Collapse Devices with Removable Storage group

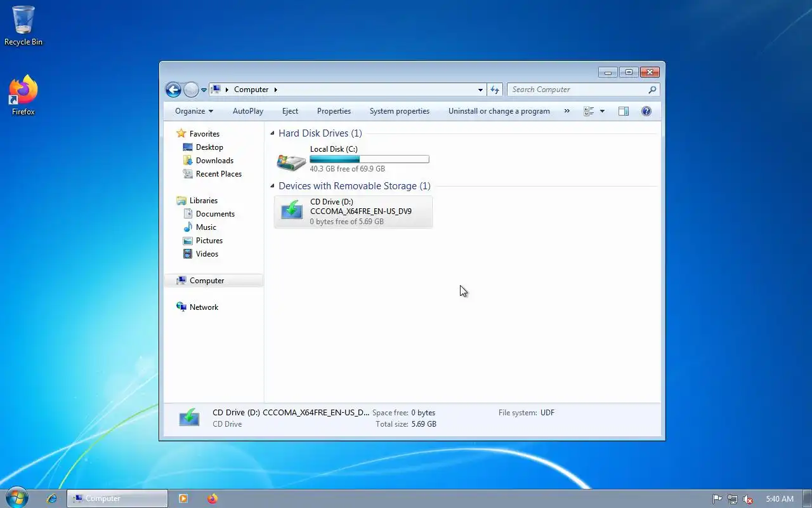[272, 187]
